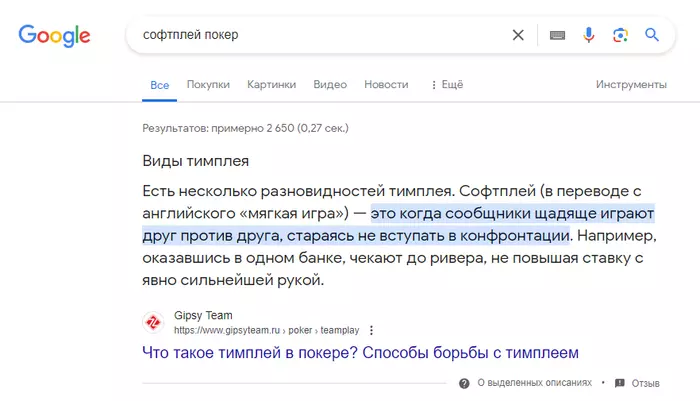
Task: Click the feedback flag icon
Action: [x=620, y=383]
